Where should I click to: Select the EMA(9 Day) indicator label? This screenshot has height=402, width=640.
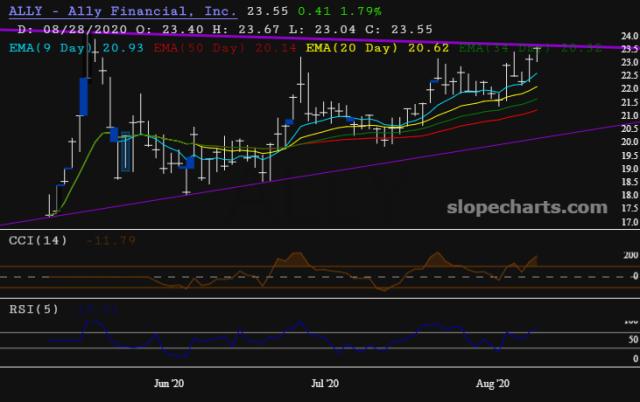pos(49,47)
